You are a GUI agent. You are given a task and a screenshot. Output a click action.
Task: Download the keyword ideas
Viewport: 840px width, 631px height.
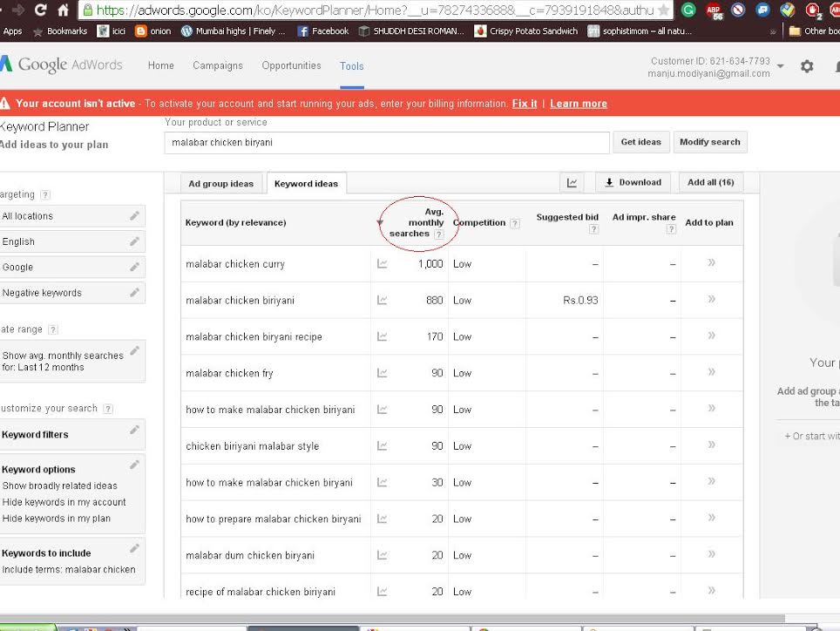click(633, 182)
